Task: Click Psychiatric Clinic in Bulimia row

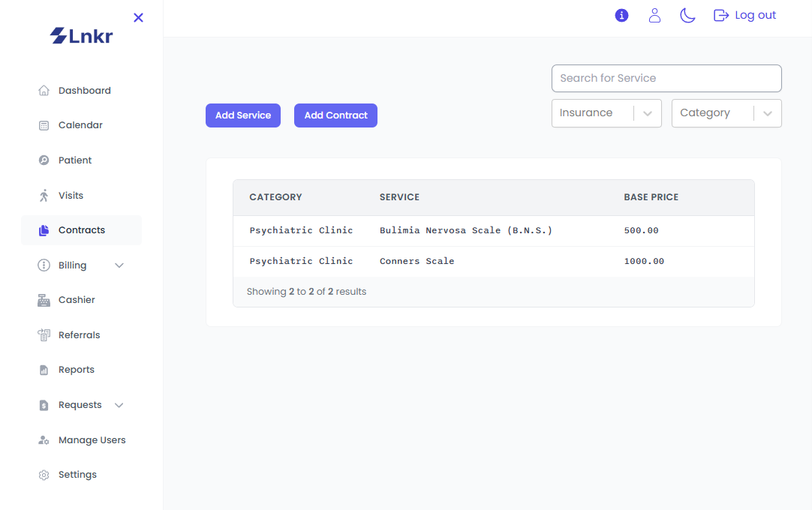Action: click(301, 230)
